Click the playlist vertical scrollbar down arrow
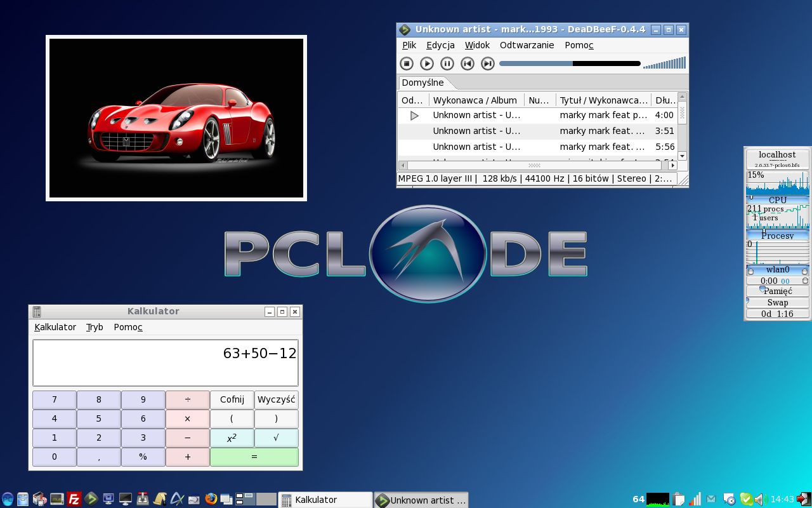The width and height of the screenshot is (812, 508). tap(682, 156)
